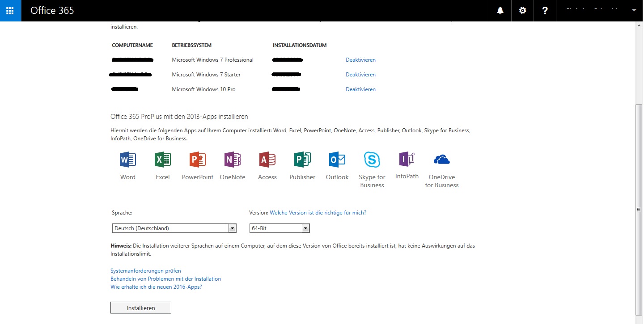Click the PowerPoint label under its icon

click(197, 177)
